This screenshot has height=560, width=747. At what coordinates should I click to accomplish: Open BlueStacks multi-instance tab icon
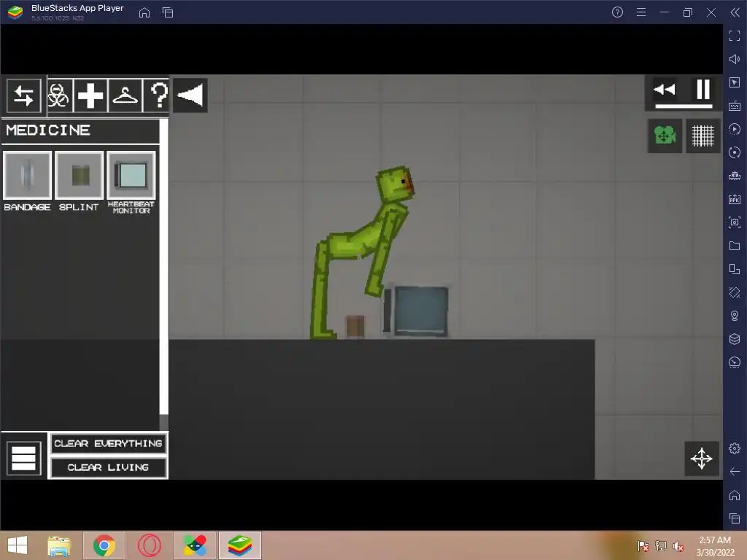[168, 12]
